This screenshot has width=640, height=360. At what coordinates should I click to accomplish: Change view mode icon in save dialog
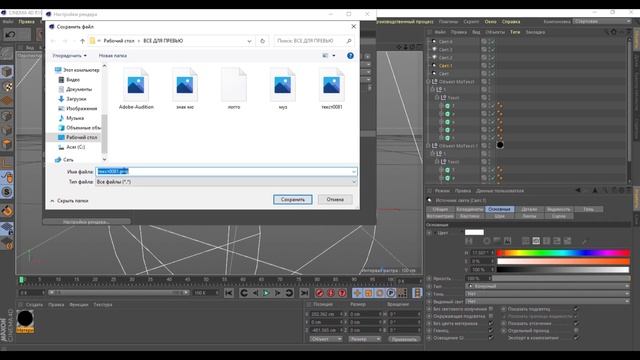[x=325, y=56]
